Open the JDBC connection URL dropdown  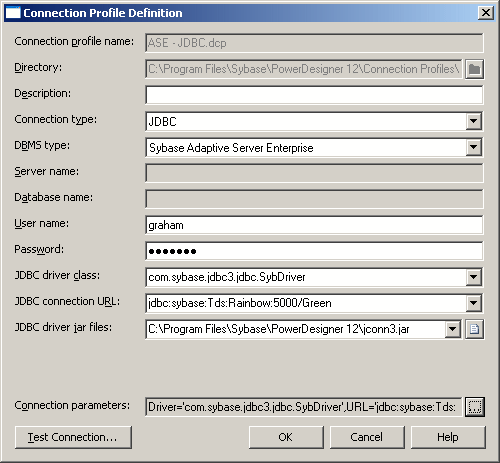coord(474,303)
